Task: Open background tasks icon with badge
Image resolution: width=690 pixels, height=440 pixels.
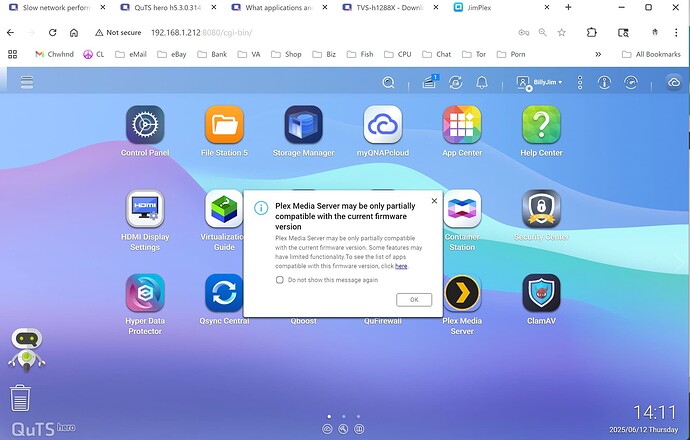Action: 430,82
